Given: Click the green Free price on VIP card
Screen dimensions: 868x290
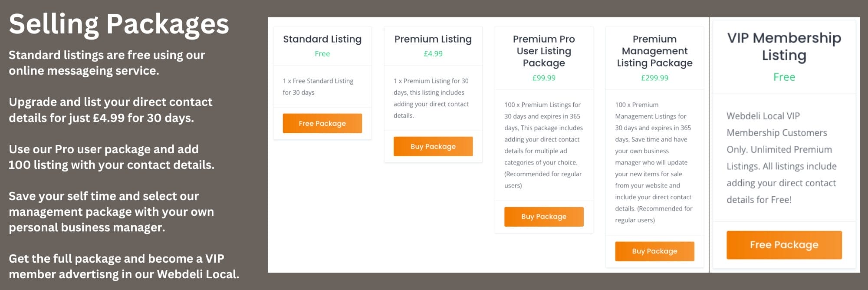Looking at the screenshot, I should tap(784, 77).
